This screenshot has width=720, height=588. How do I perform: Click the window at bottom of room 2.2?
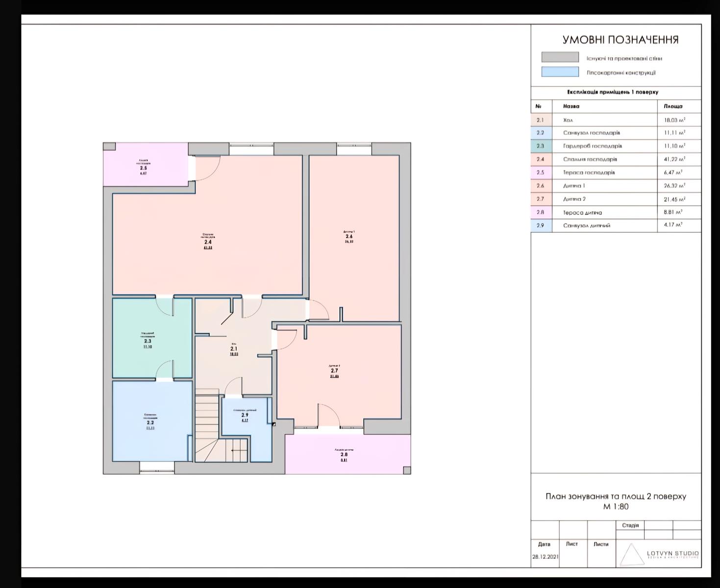click(157, 468)
